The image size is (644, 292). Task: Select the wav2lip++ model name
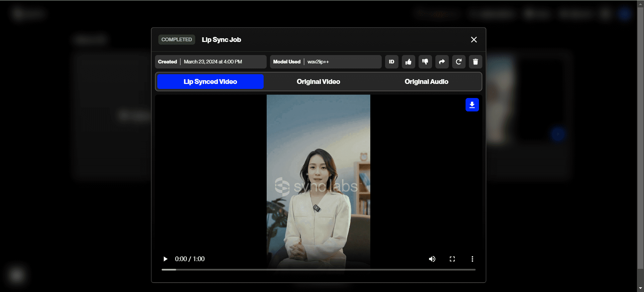318,62
